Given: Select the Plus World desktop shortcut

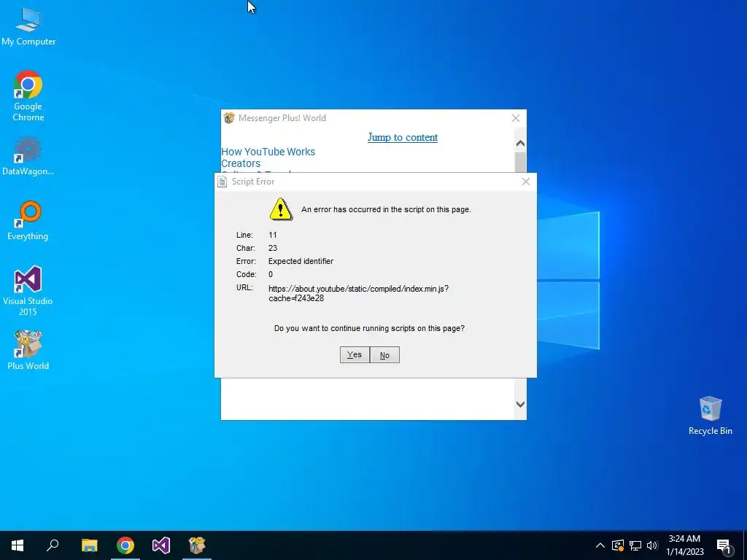Looking at the screenshot, I should (28, 350).
